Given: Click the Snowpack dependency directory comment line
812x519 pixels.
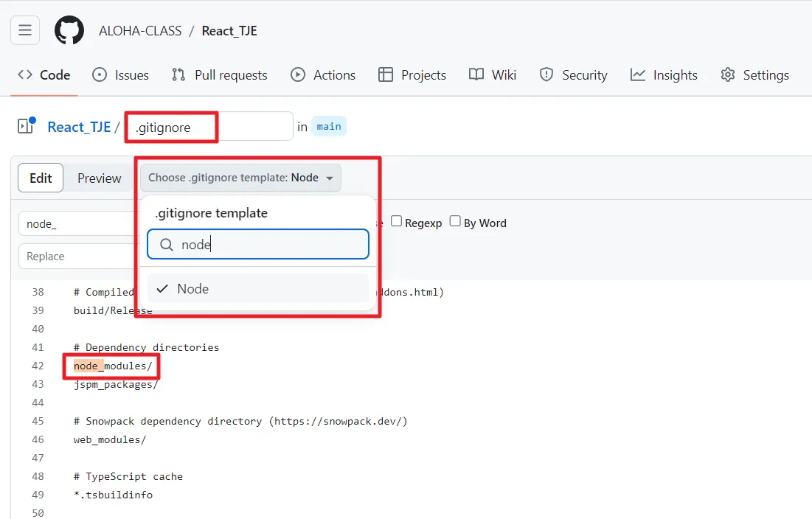Looking at the screenshot, I should pos(240,421).
